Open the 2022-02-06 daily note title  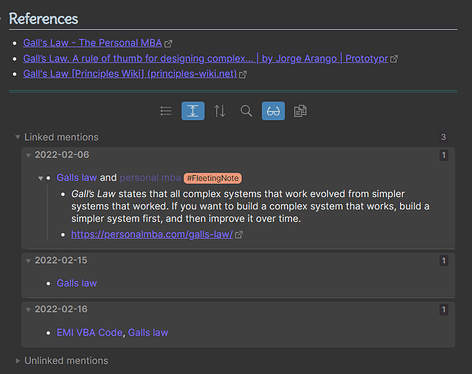(x=62, y=155)
